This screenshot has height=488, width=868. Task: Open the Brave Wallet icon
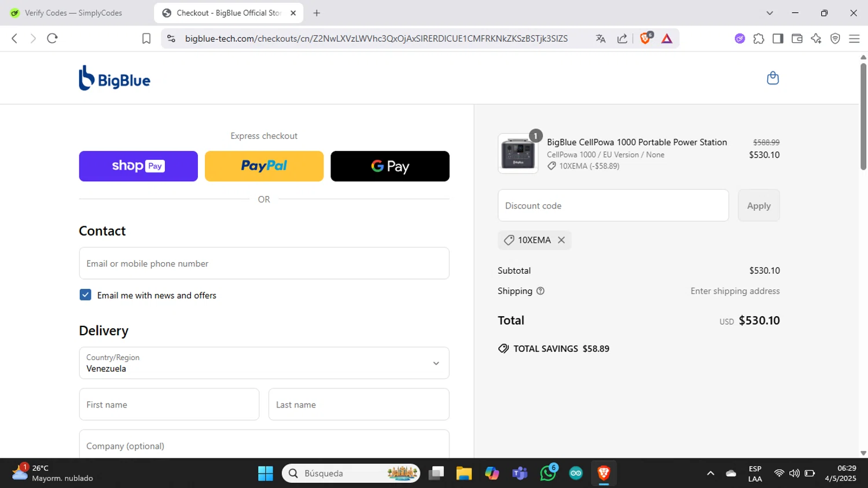tap(797, 38)
